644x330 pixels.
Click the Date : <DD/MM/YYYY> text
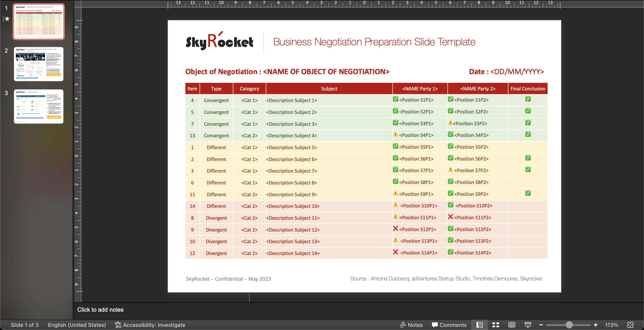(506, 72)
